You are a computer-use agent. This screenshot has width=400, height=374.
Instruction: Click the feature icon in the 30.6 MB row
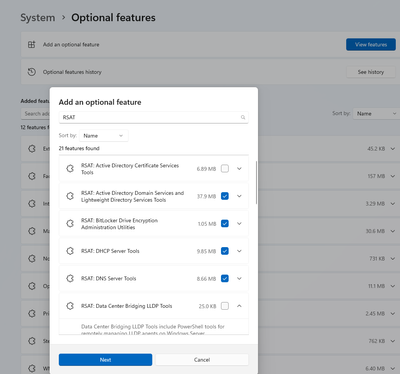[x=32, y=231]
